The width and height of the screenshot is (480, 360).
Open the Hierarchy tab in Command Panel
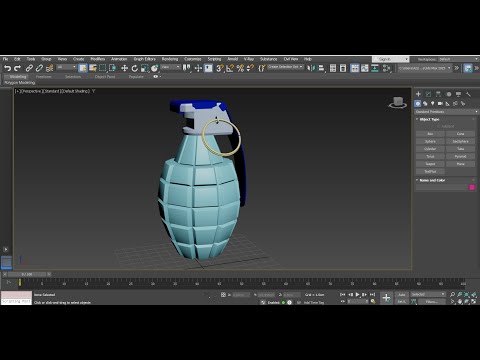[438, 94]
